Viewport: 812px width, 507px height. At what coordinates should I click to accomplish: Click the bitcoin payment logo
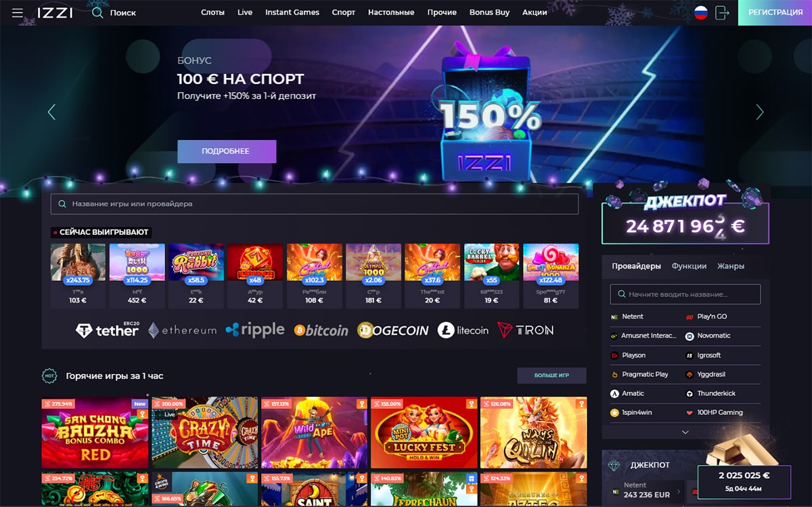(x=321, y=330)
